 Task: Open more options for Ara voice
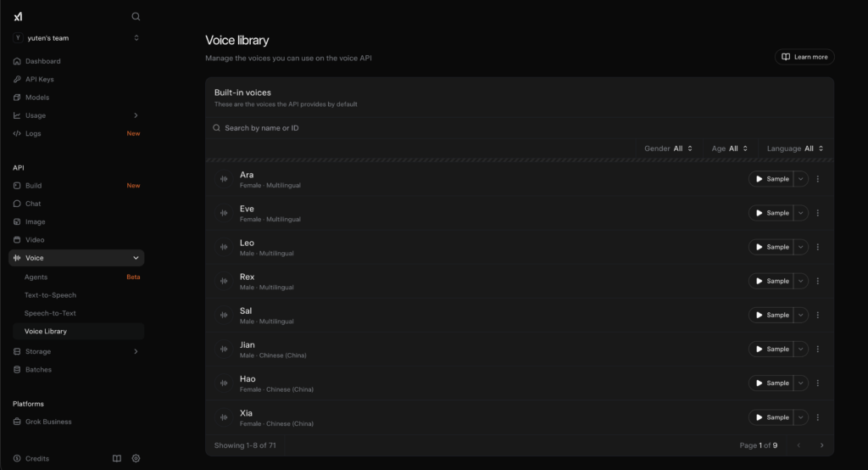818,179
